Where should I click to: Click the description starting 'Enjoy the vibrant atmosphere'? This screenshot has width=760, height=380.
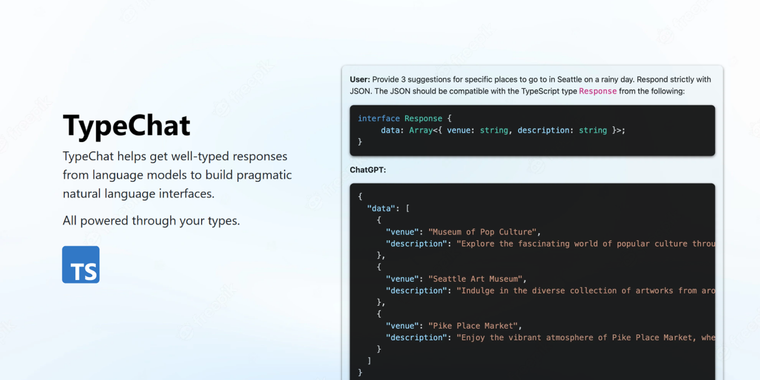point(586,338)
